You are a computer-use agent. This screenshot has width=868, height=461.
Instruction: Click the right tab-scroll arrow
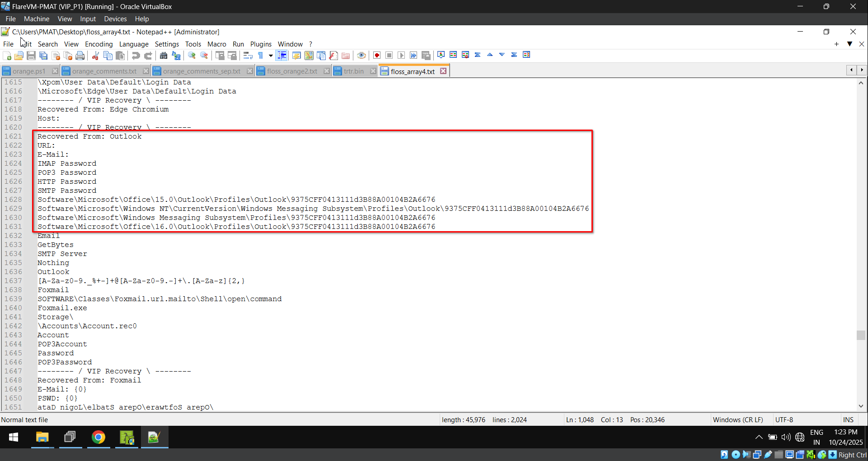(x=863, y=70)
